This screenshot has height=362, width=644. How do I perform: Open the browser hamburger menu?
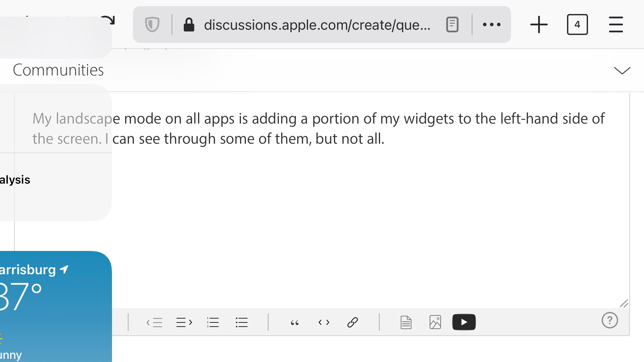[615, 24]
